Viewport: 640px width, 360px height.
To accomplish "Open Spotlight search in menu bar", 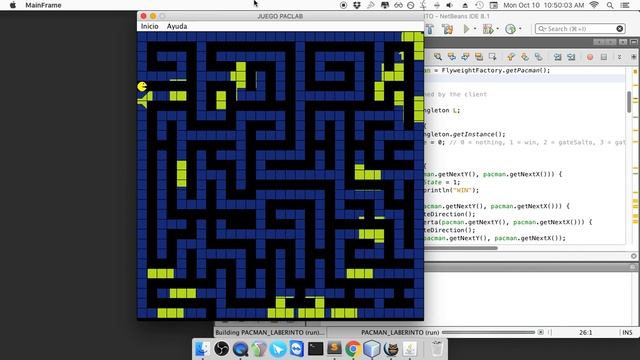I will 610,5.
